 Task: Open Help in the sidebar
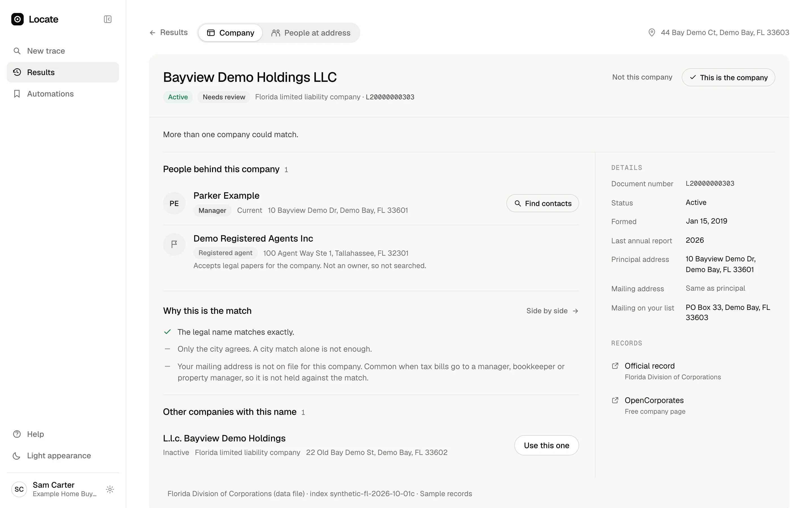(x=63, y=434)
